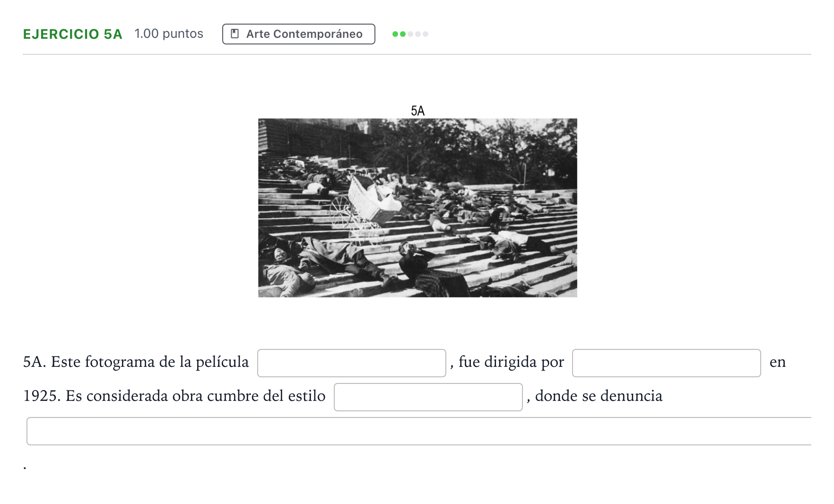Viewport: 834px width, 504px height.
Task: Click the book icon in Arte Contemporáneo tag
Action: click(x=235, y=34)
